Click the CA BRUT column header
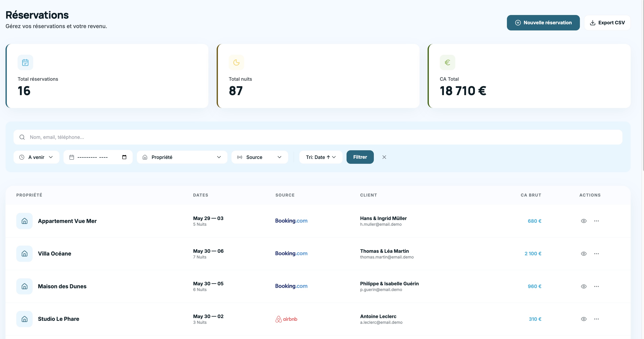Screen dimensions: 644x339 click(x=531, y=195)
